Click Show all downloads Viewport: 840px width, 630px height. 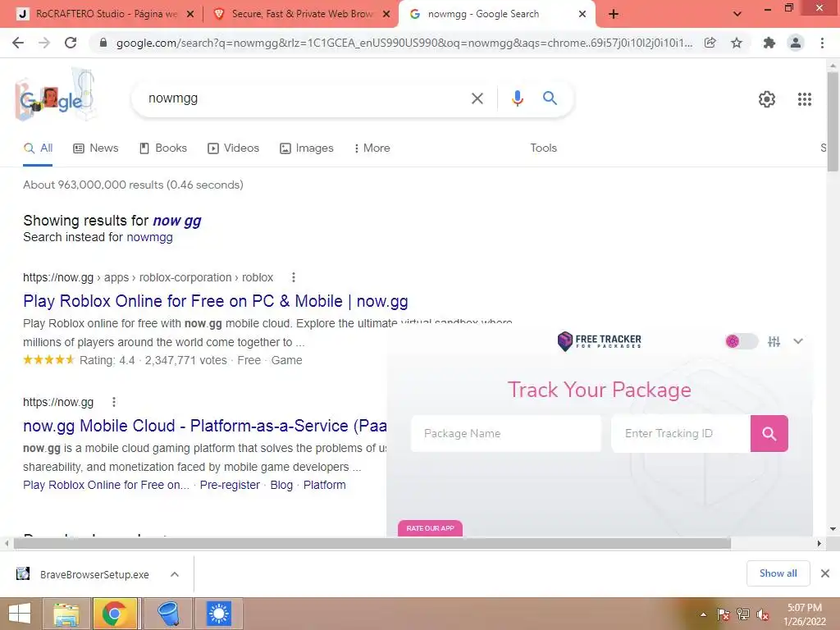click(x=778, y=573)
